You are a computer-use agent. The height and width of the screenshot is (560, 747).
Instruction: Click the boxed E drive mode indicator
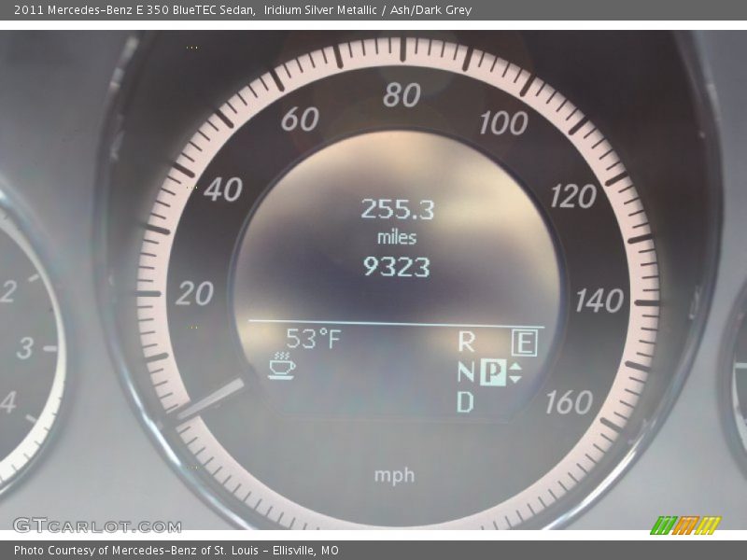click(x=525, y=343)
